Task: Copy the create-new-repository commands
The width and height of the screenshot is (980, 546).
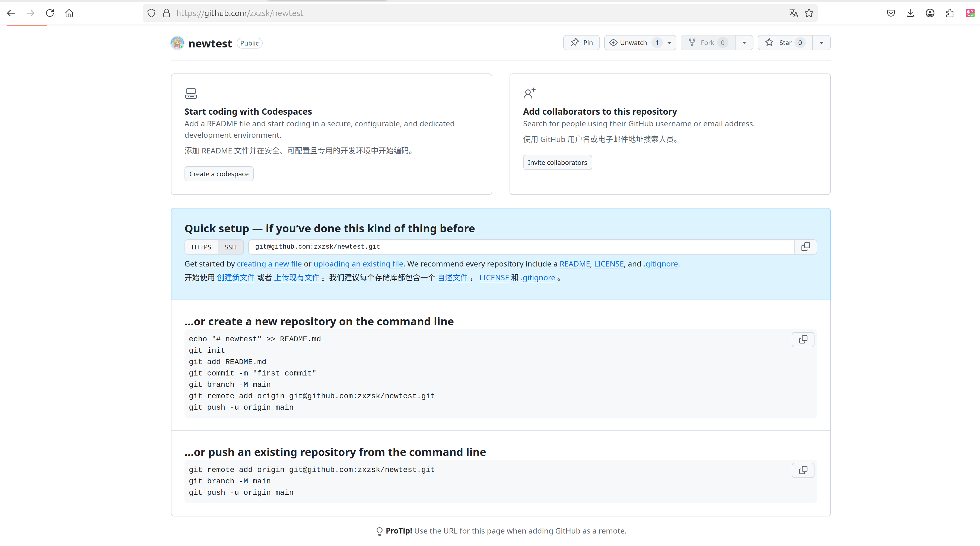Action: pyautogui.click(x=803, y=339)
